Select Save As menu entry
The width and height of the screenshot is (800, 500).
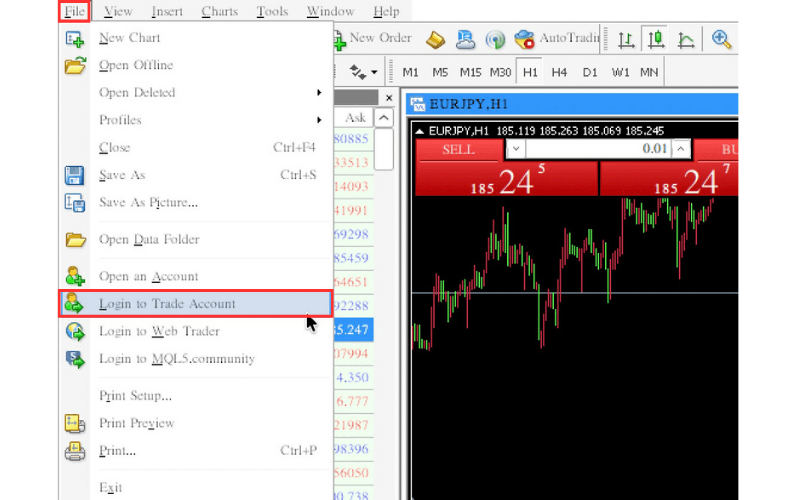click(196, 175)
